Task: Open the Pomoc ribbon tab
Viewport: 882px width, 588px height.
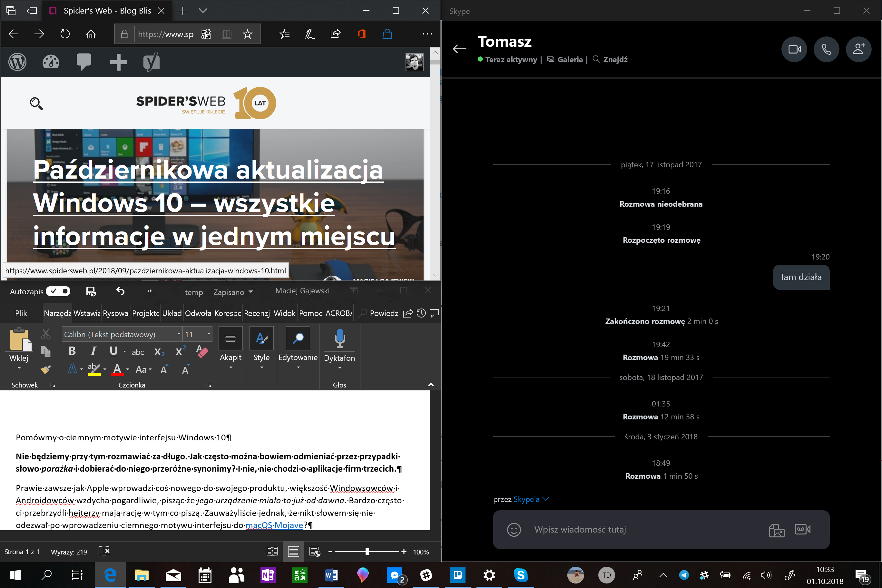Action: pyautogui.click(x=310, y=313)
